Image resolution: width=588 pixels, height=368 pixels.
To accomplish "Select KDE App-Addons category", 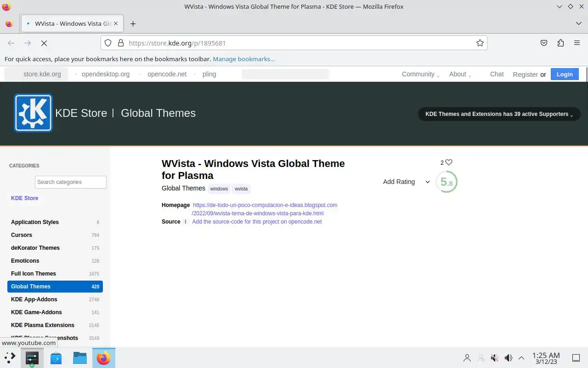I will click(x=55, y=299).
